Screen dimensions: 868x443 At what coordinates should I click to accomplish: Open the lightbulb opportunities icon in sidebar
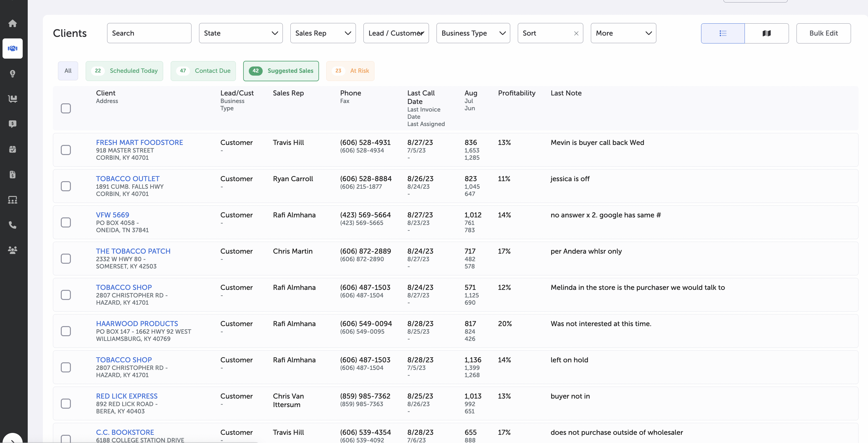click(13, 74)
